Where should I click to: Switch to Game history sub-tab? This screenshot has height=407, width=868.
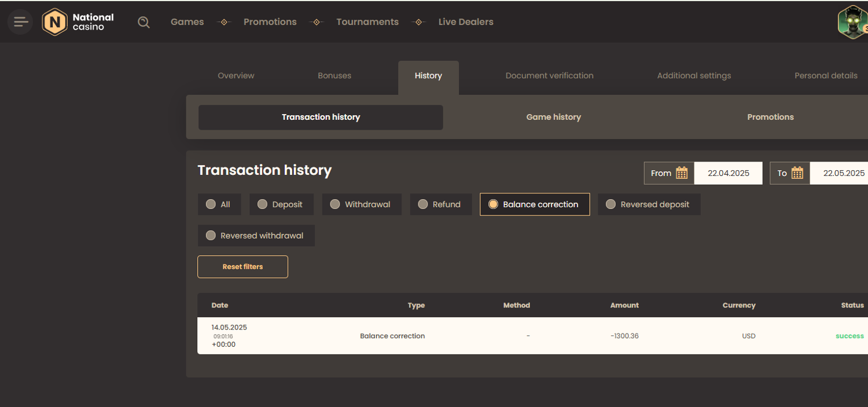click(x=553, y=117)
